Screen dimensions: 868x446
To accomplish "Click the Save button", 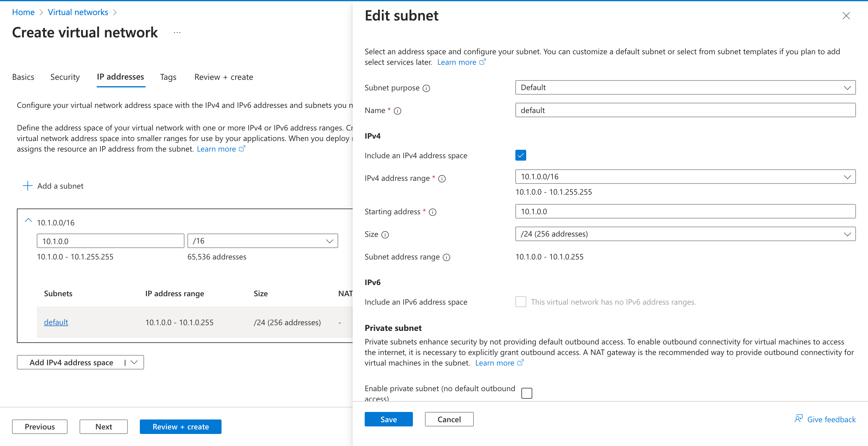I will [x=388, y=419].
